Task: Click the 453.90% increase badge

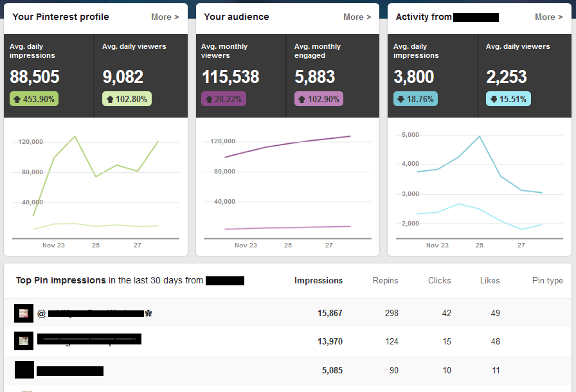Action: [34, 99]
